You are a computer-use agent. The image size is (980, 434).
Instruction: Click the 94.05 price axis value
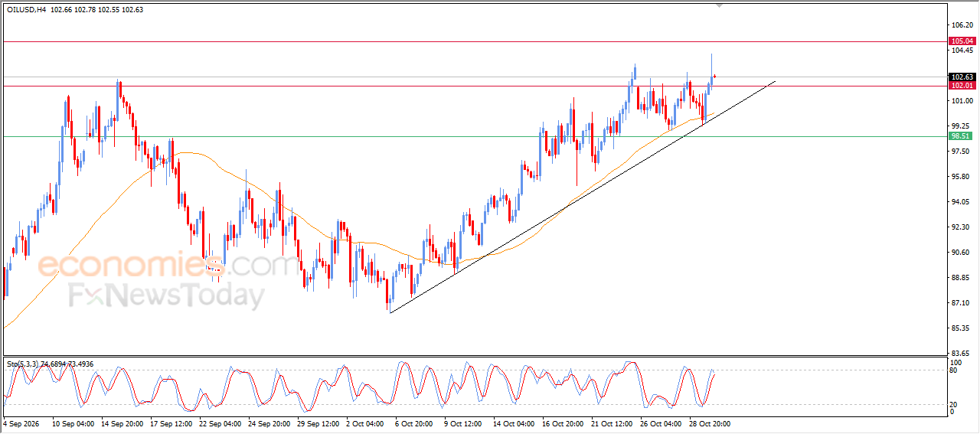point(962,202)
